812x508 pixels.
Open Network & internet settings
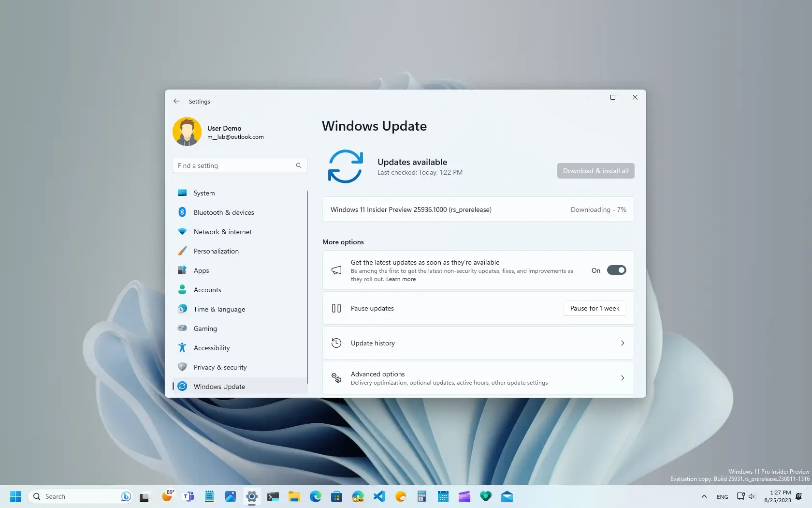[222, 231]
